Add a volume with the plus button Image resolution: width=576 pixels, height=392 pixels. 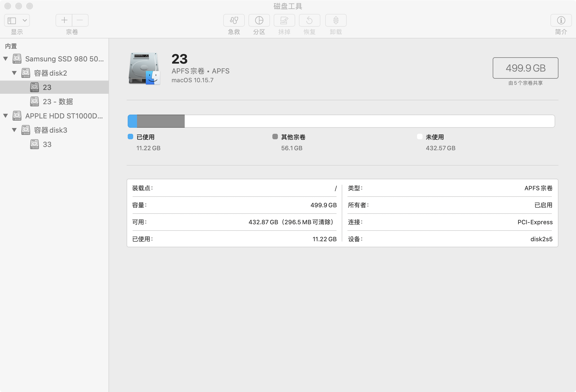(64, 20)
